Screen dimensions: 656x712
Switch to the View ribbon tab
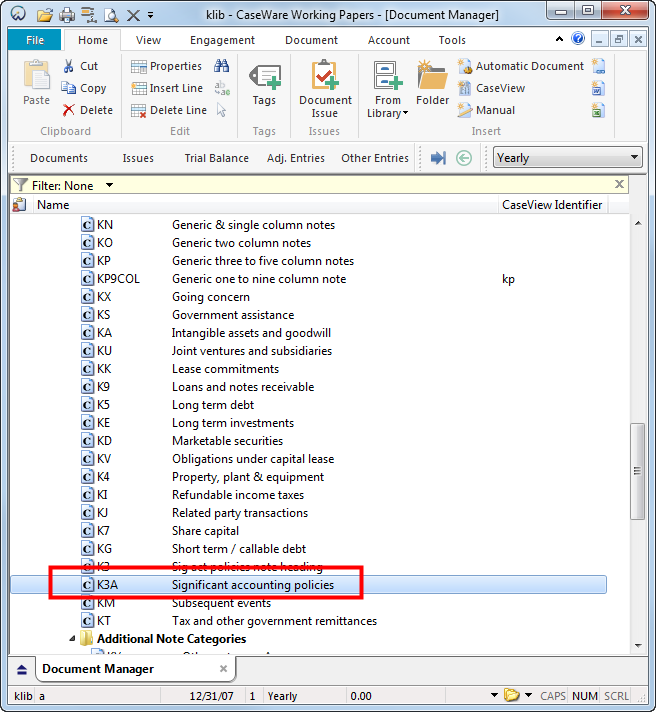point(148,40)
